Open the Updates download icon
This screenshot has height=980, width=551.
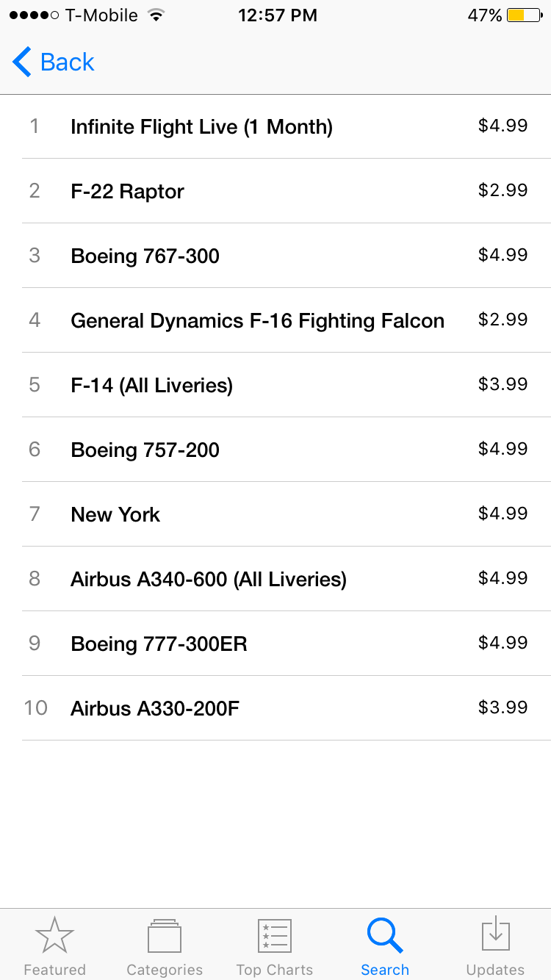(x=495, y=936)
